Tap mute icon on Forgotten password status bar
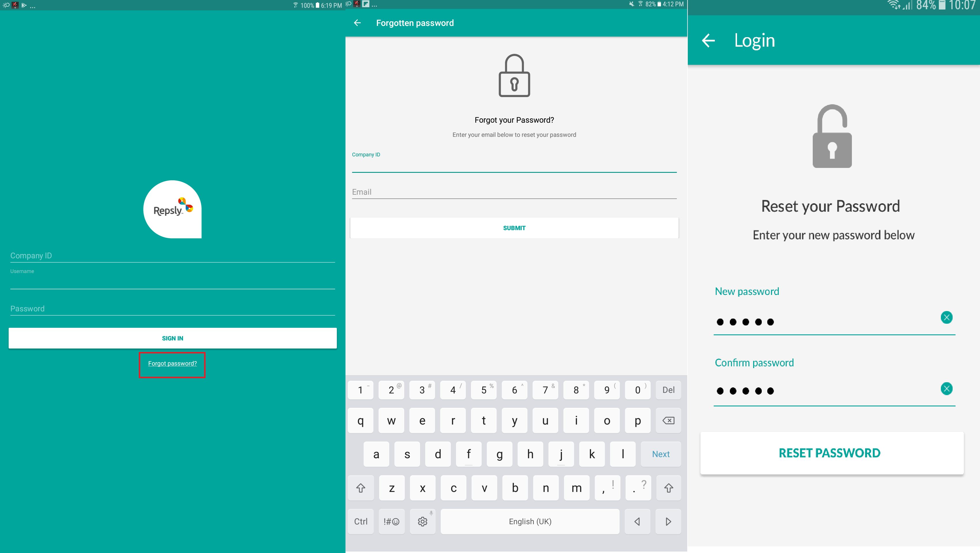Image resolution: width=980 pixels, height=553 pixels. click(x=632, y=4)
